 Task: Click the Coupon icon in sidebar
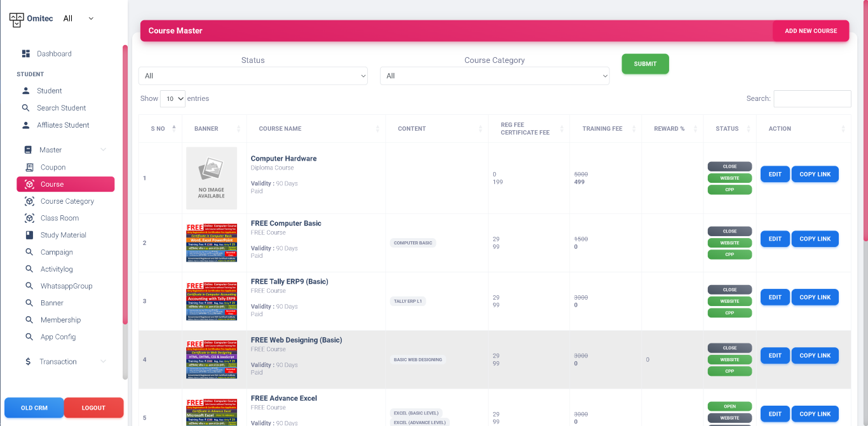click(29, 168)
